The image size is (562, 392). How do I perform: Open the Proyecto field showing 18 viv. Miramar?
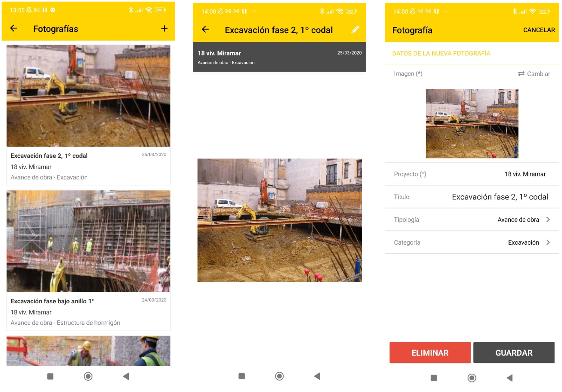pos(525,174)
